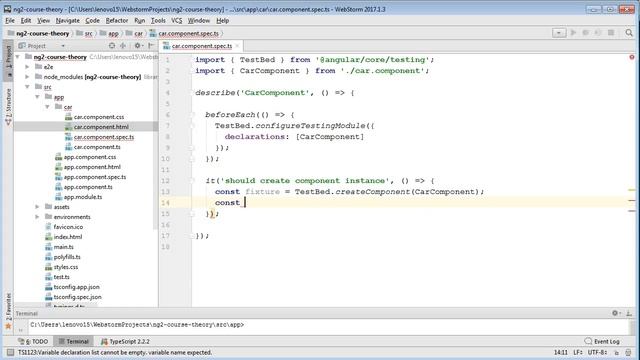Click the Stop toolbar icon
The height and width of the screenshot is (360, 640).
point(611,33)
